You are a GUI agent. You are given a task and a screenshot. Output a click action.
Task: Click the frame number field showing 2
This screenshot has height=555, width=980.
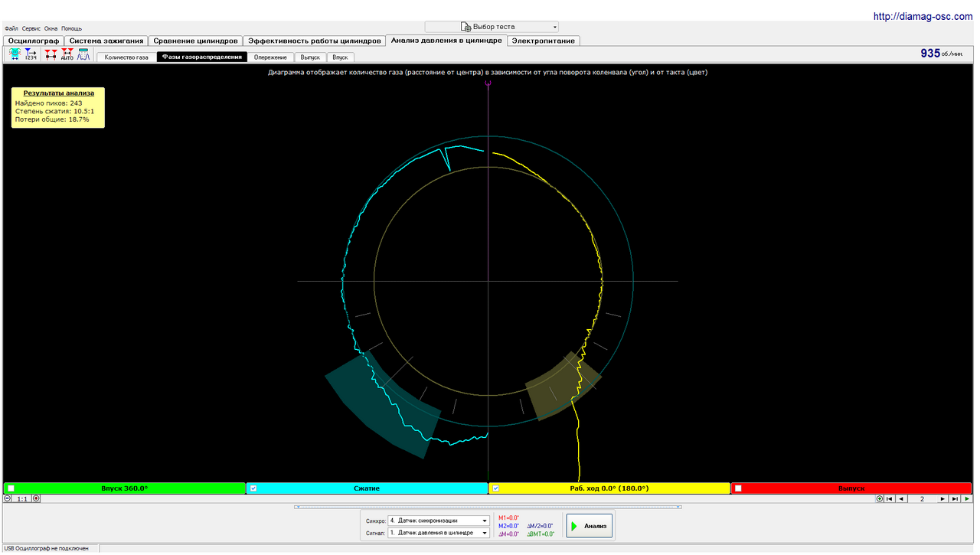[922, 498]
